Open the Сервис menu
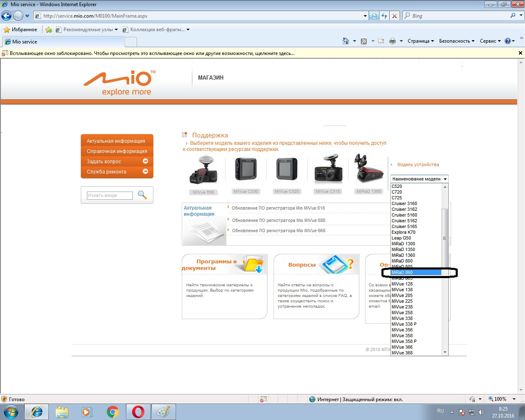 point(490,41)
